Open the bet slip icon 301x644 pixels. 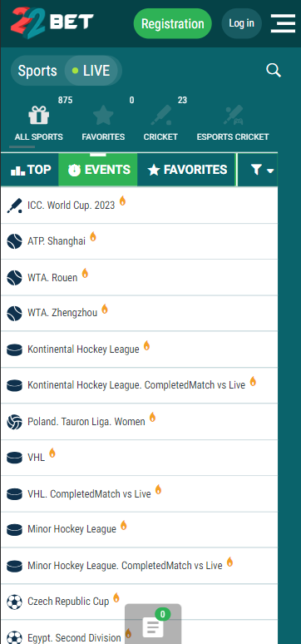click(153, 625)
